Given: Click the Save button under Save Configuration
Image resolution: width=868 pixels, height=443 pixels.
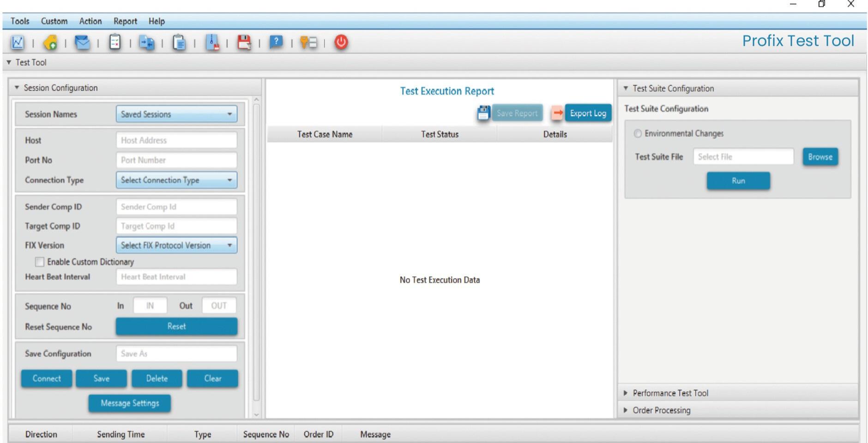Looking at the screenshot, I should click(102, 378).
